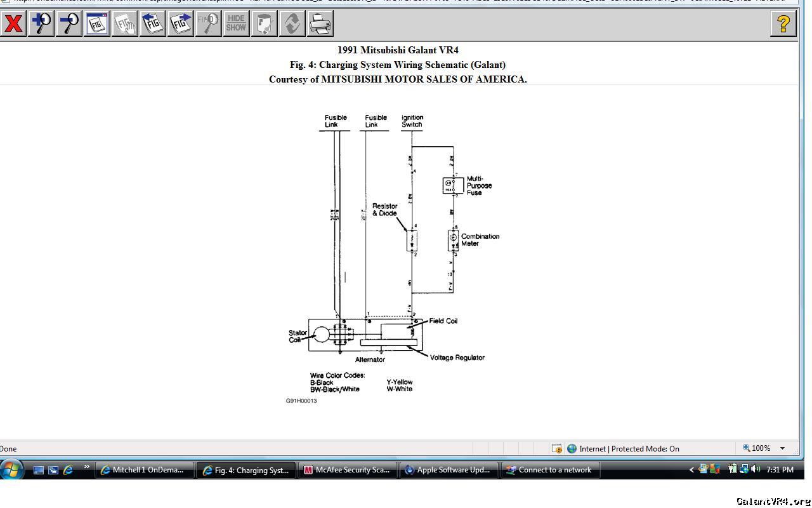Screen dimensions: 812x508
Task: Click the Alternator label
Action: (370, 359)
